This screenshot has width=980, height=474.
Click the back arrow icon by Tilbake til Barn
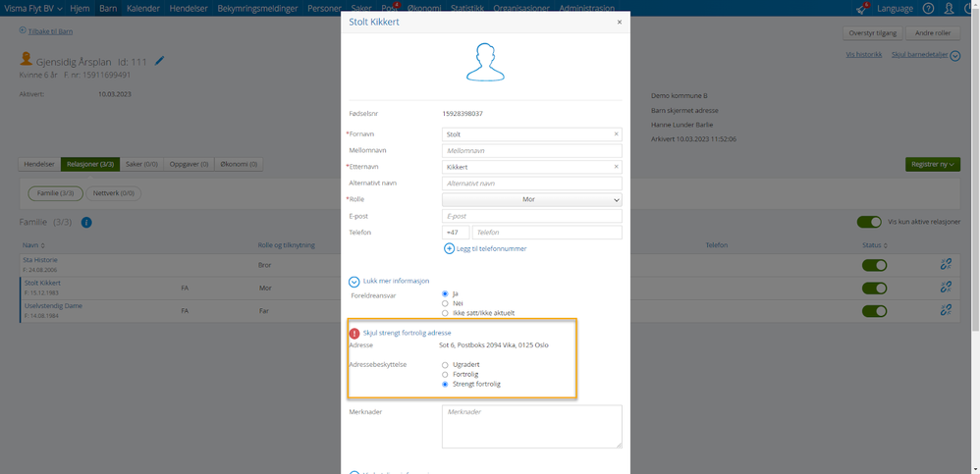coord(23,30)
